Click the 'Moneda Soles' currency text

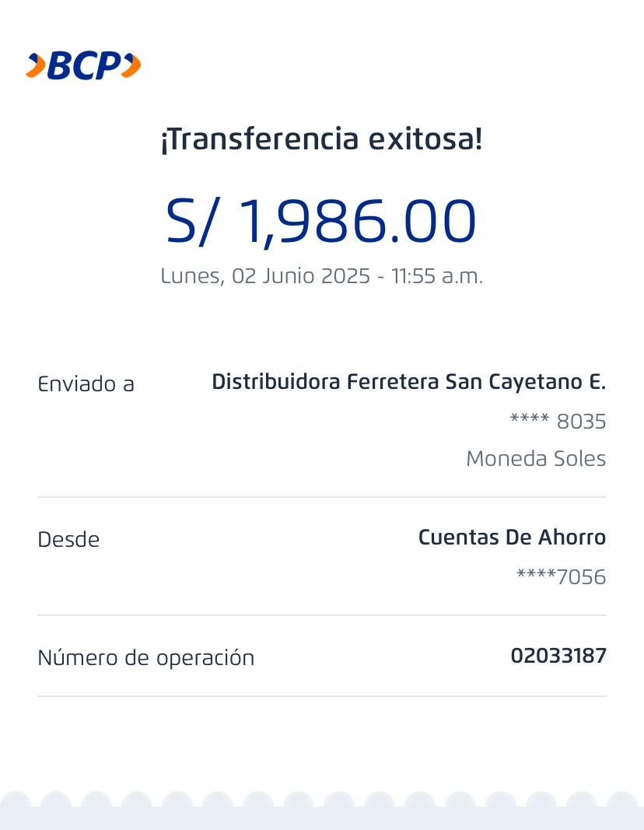pos(535,459)
